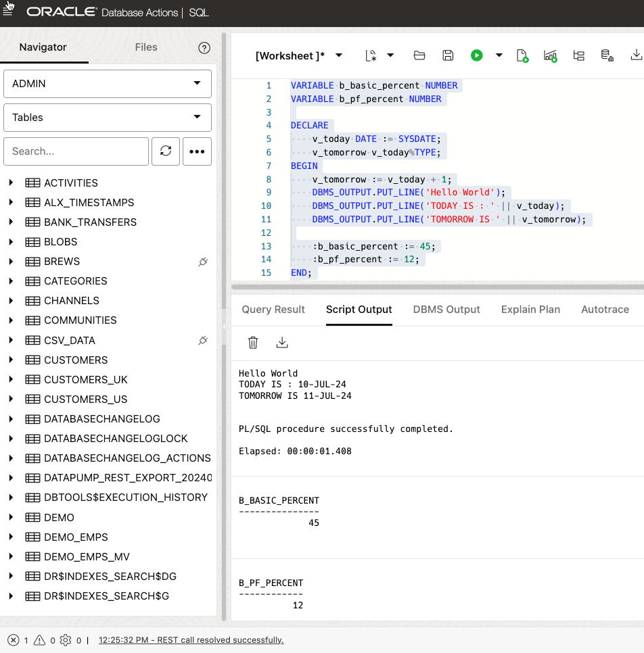The width and height of the screenshot is (644, 653).
Task: Open the ADMIN schema dropdown
Action: pos(108,84)
